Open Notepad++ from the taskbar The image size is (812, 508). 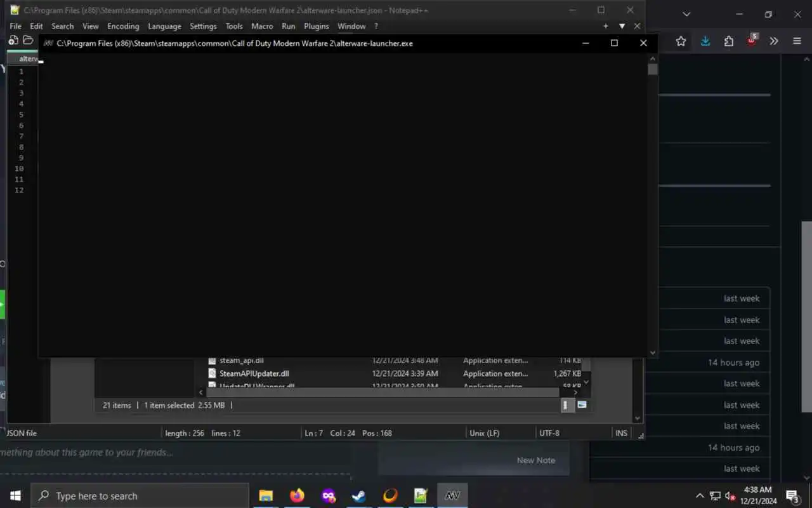coord(421,496)
